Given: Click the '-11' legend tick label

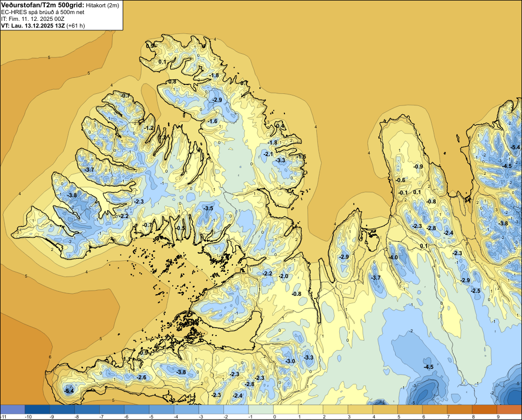Looking at the screenshot, I should tap(3, 417).
